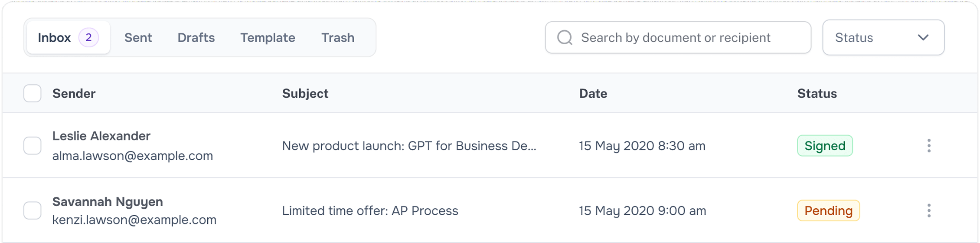Focus the search by document or recipient field

coord(678,38)
